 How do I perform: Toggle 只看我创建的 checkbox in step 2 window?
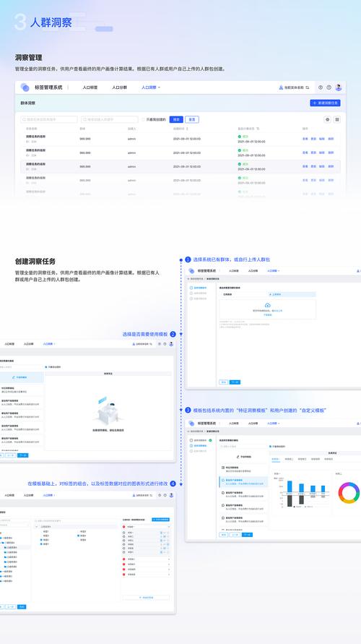click(46, 366)
